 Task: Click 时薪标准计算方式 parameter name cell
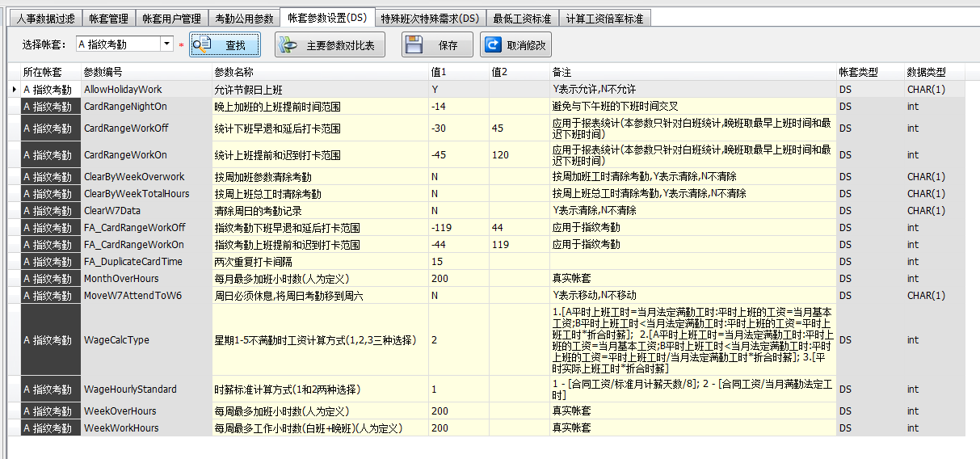[320, 389]
